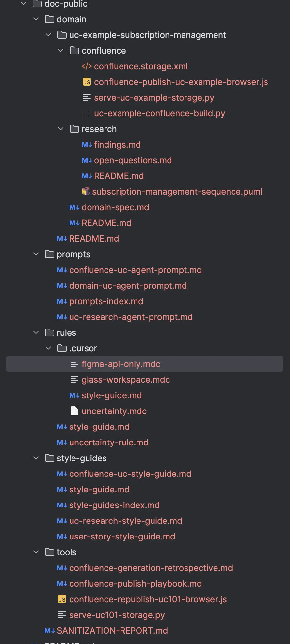The width and height of the screenshot is (290, 644).
Task: Open domain-spec.md in the tree
Action: pos(115,207)
